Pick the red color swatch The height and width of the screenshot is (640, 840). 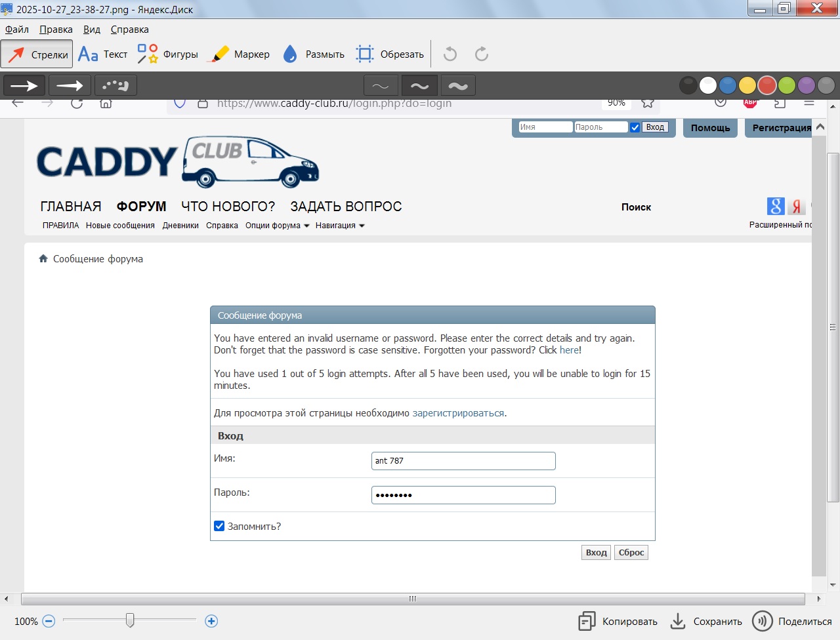tap(766, 85)
